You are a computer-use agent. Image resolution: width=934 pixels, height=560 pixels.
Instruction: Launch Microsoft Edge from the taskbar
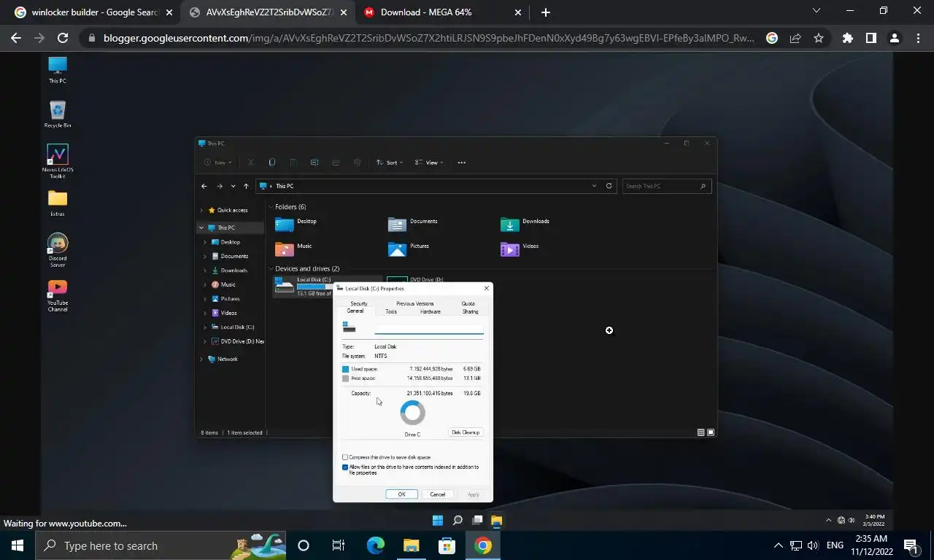tap(375, 545)
